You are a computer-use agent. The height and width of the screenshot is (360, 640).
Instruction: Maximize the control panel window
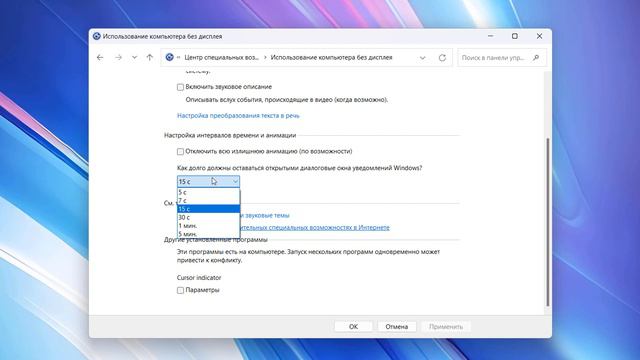click(515, 36)
